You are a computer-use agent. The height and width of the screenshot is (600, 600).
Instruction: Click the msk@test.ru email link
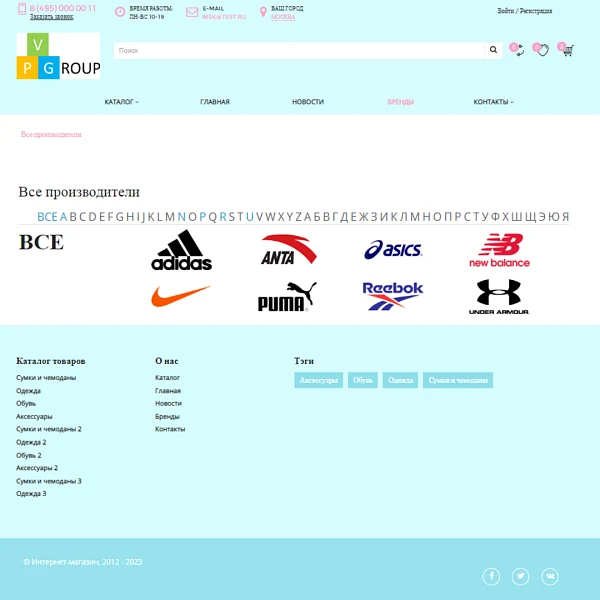click(224, 17)
